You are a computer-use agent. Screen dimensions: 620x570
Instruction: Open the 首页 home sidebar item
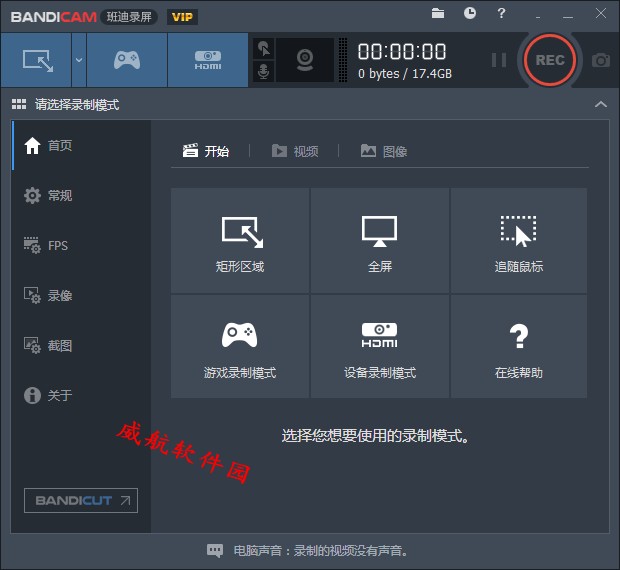coord(81,145)
